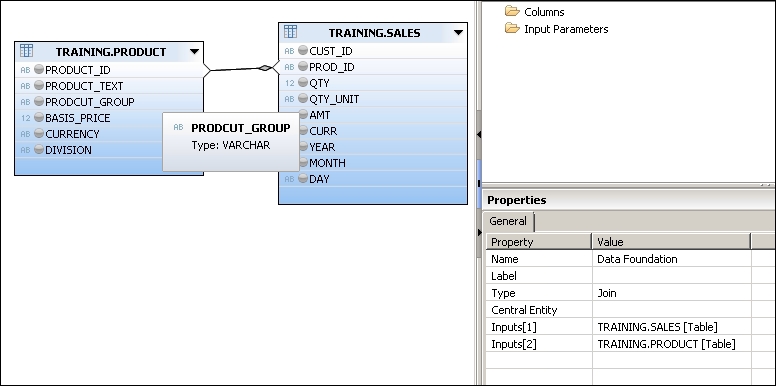The width and height of the screenshot is (776, 386).
Task: Open the Columns folder icon
Action: click(512, 11)
